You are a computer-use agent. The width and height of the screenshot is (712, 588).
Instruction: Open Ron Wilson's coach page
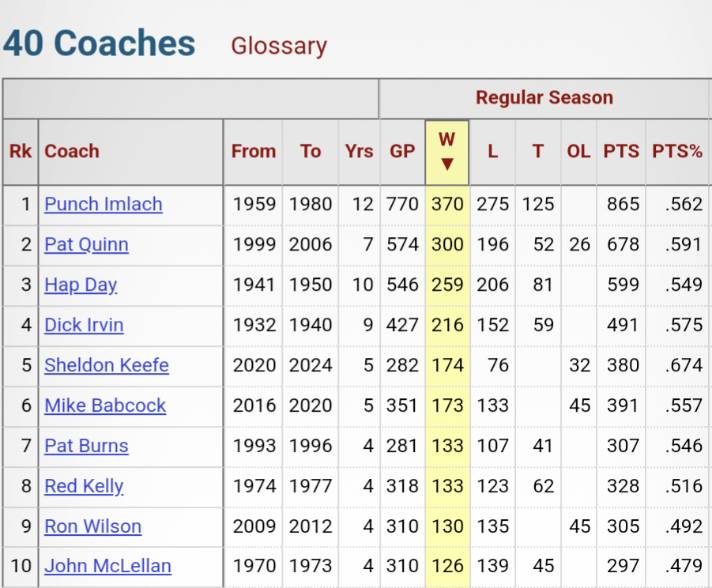click(93, 526)
